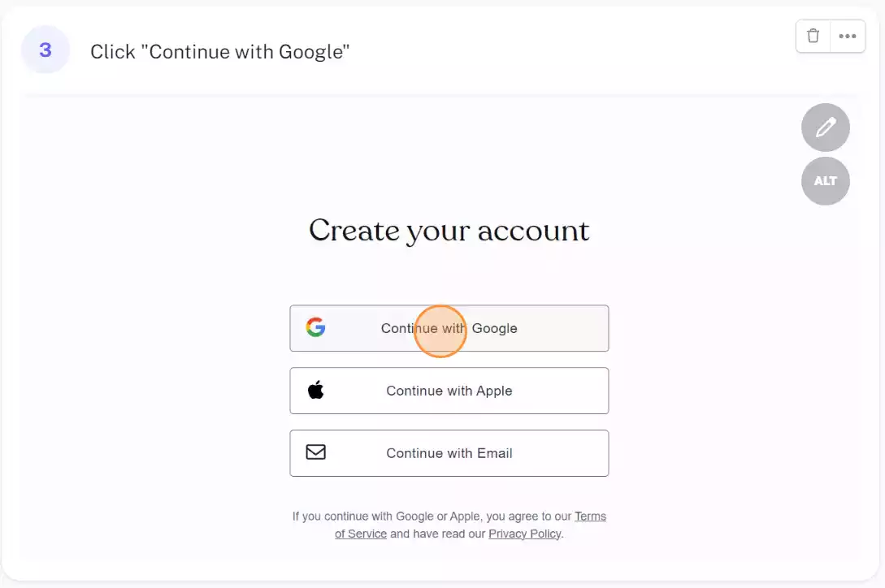Choose Continue with Email
The width and height of the screenshot is (885, 588).
449,453
